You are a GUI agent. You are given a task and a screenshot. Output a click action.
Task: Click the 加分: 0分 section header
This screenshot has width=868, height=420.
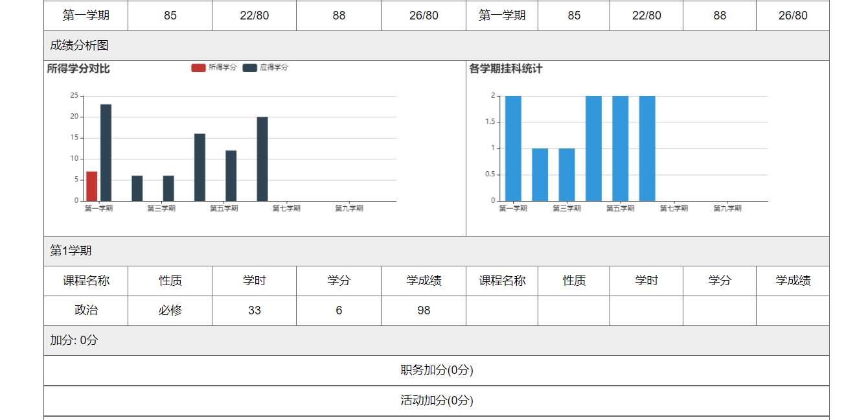point(74,340)
